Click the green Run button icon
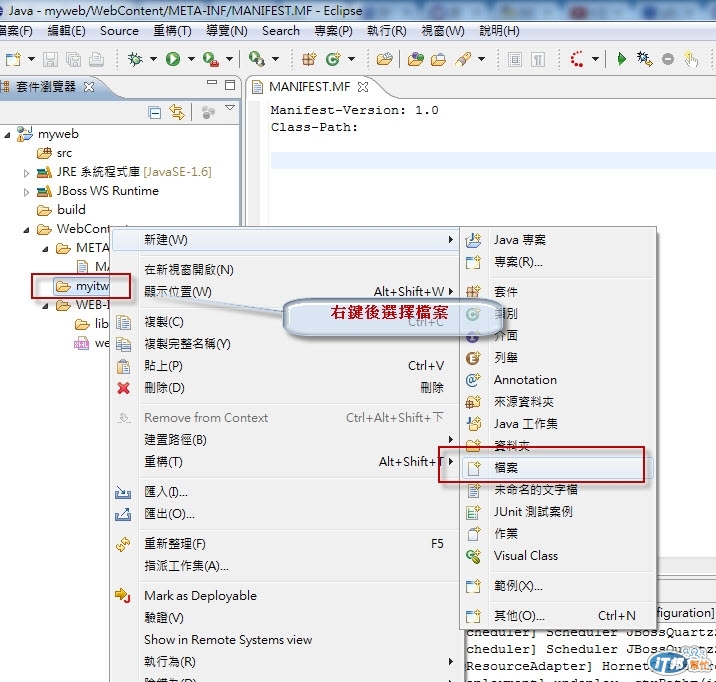The height and width of the screenshot is (682, 716). pos(173,59)
